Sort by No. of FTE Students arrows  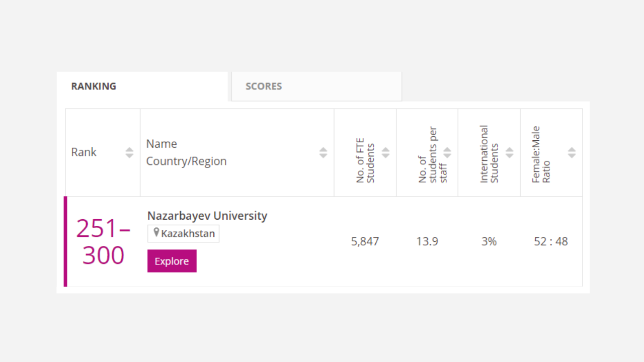(385, 153)
